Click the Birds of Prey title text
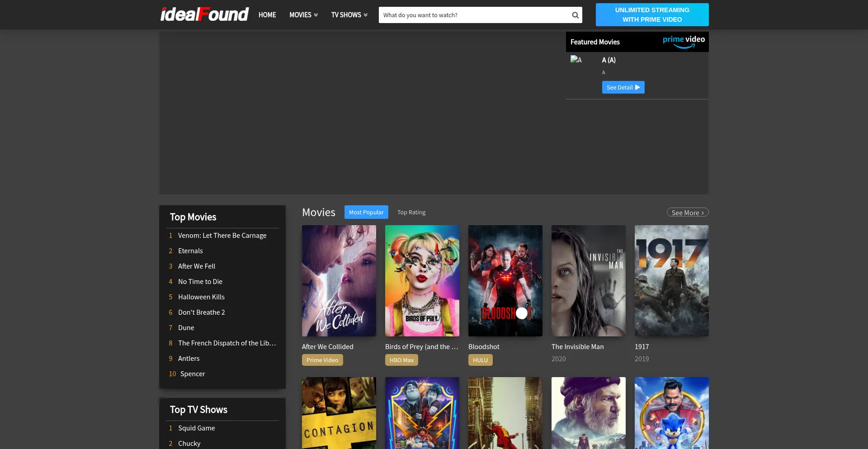868x449 pixels. [422, 347]
